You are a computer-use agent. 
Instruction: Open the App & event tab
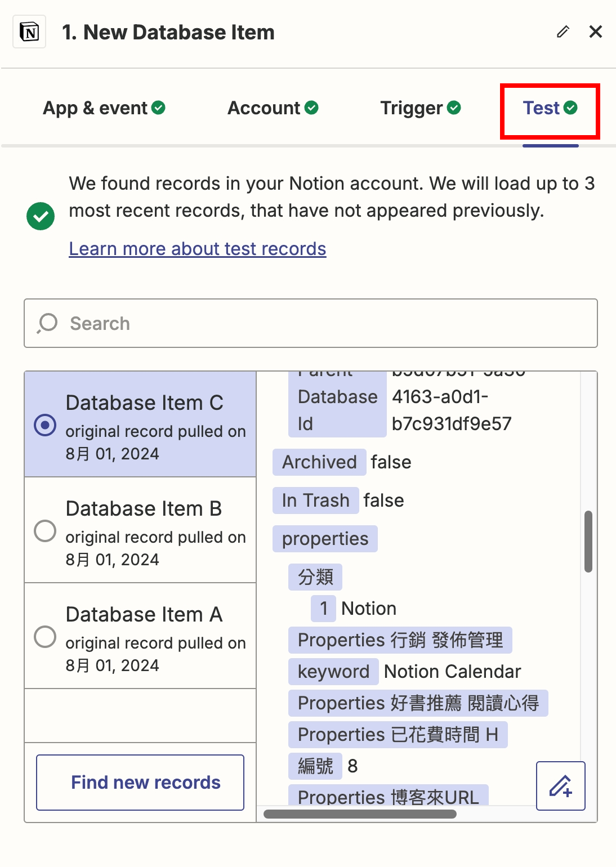pos(104,108)
